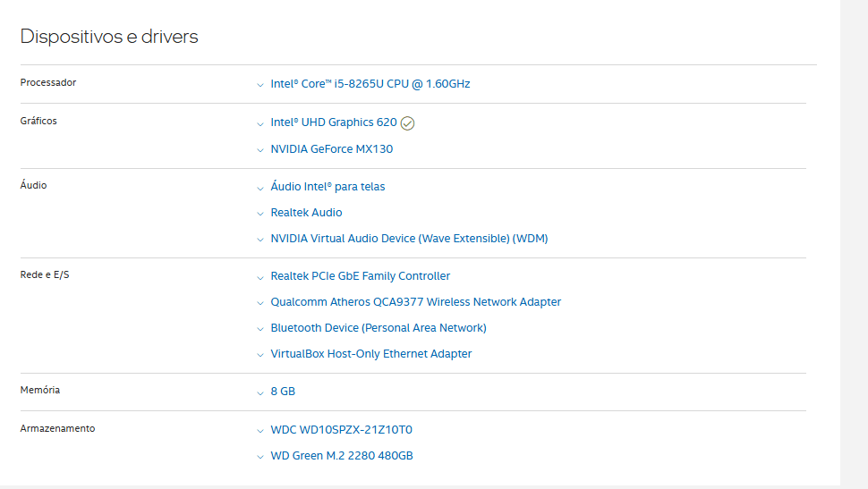Open Bluetooth Device (Personal Area Network) link

[x=379, y=328]
